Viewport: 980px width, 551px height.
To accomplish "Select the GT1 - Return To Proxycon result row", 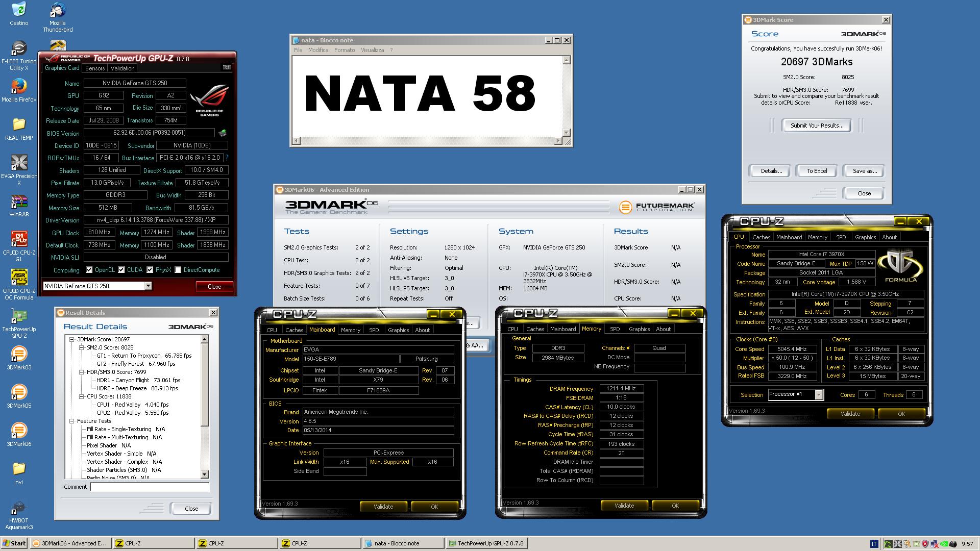I will (144, 356).
